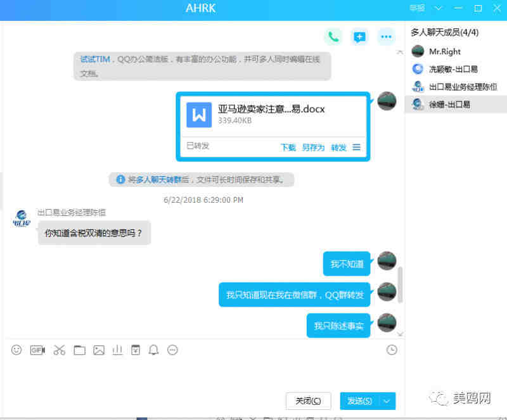Click "转发" on the file card
Viewport: 507px width, 420px height.
pyautogui.click(x=338, y=148)
